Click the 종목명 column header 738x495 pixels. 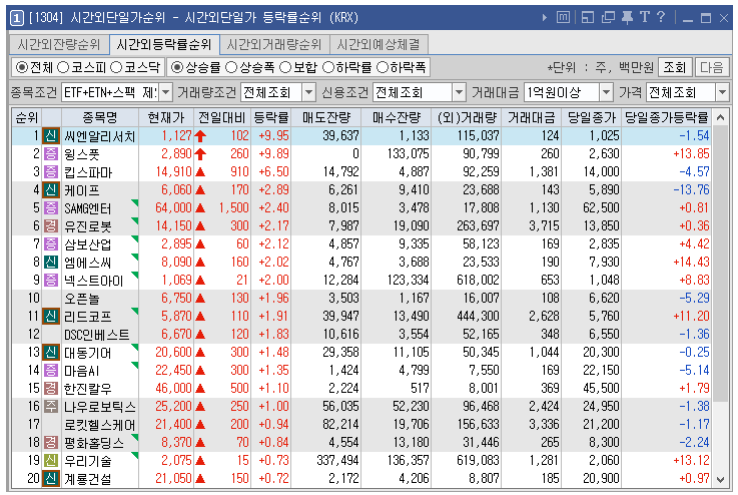(100, 117)
